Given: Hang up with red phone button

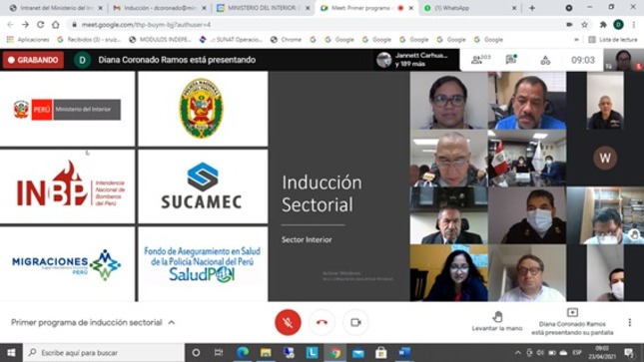Looking at the screenshot, I should 322,322.
